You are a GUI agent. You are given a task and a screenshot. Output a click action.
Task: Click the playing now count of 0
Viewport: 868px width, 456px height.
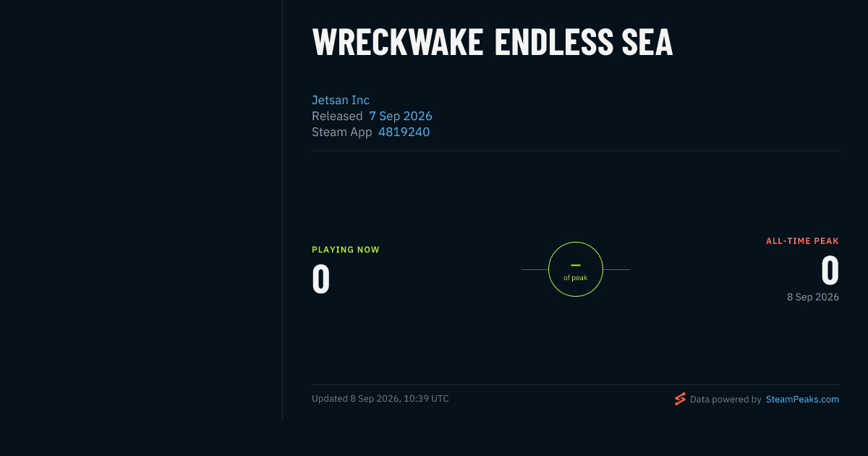coord(321,279)
